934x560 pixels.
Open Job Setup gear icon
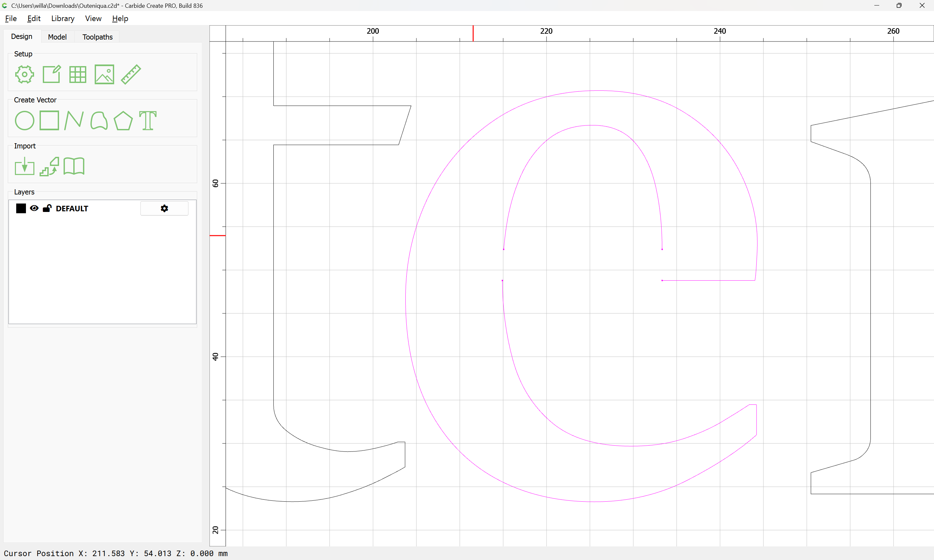tap(25, 74)
